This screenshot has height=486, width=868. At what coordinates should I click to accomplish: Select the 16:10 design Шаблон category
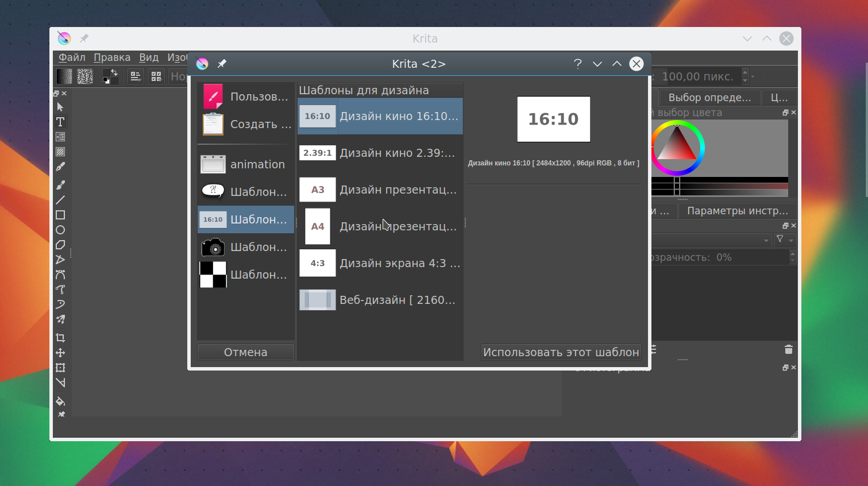(x=246, y=219)
